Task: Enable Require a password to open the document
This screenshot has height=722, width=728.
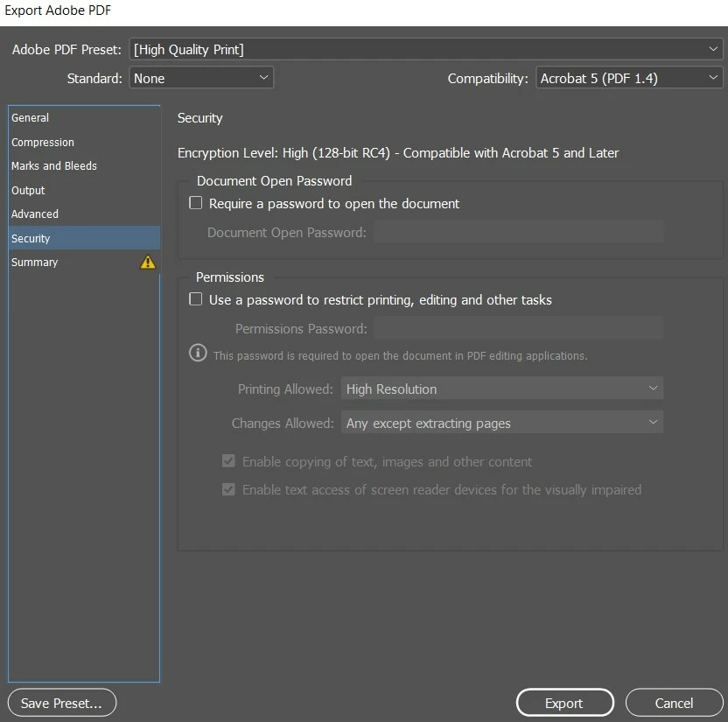Action: (195, 203)
